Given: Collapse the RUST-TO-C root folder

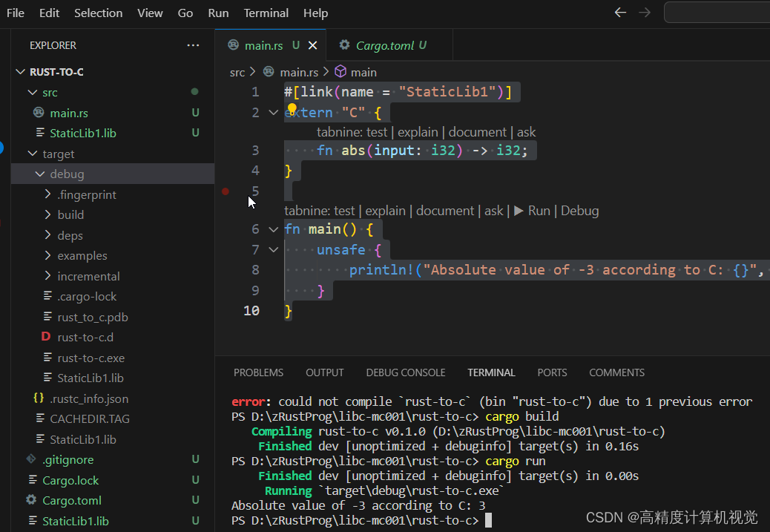Looking at the screenshot, I should click(20, 72).
